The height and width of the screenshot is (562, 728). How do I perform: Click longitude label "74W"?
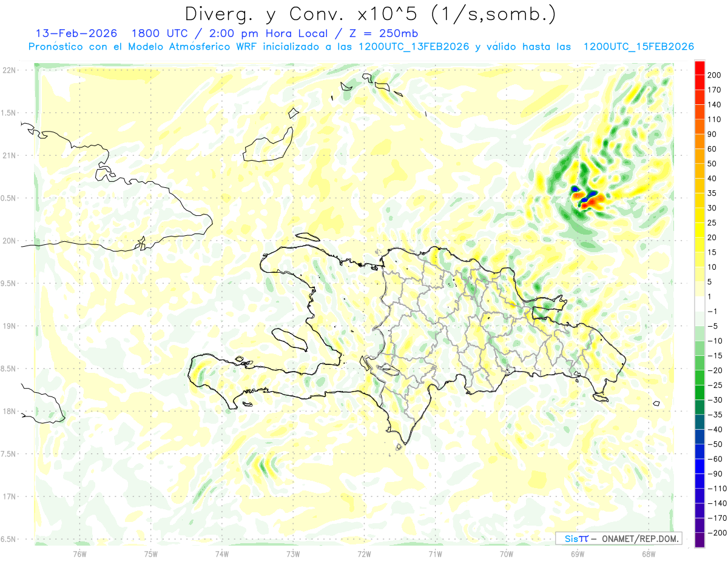click(221, 554)
